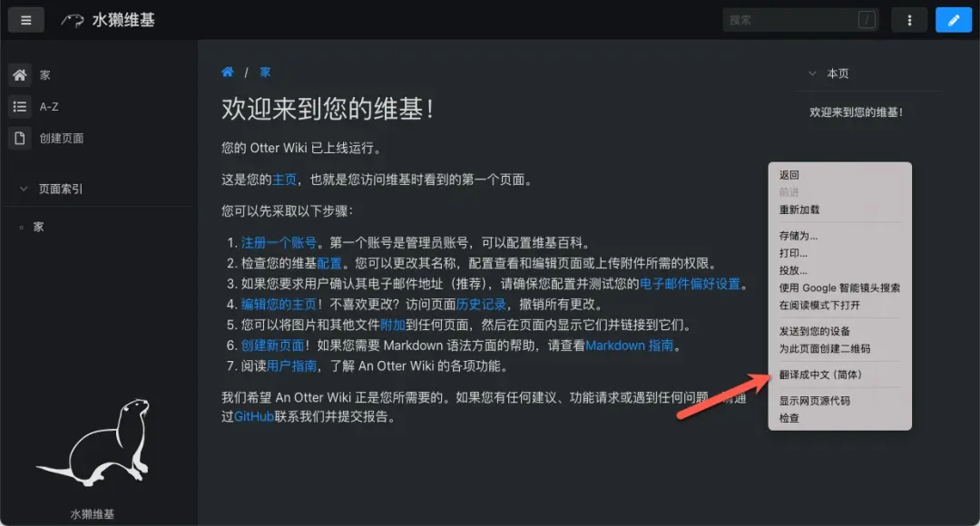Open the 注册一个账号 link
This screenshot has width=980, height=526.
click(x=279, y=243)
